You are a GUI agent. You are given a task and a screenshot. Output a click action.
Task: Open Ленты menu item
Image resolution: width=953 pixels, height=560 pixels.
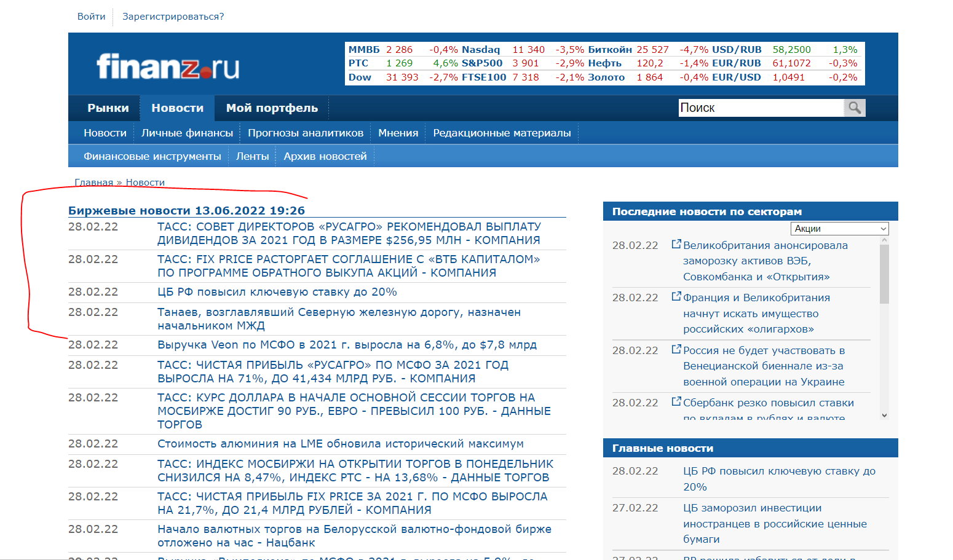pos(253,156)
